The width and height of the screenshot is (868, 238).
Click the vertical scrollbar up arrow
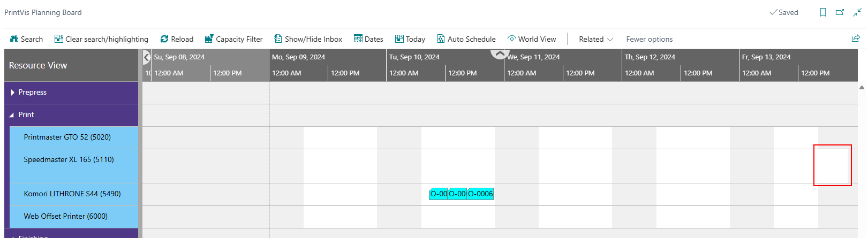point(862,87)
